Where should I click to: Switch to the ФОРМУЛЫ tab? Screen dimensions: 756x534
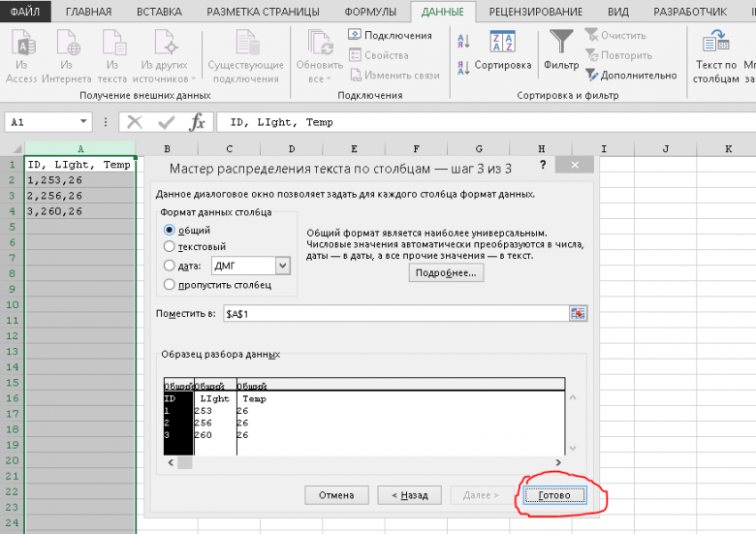click(x=370, y=12)
